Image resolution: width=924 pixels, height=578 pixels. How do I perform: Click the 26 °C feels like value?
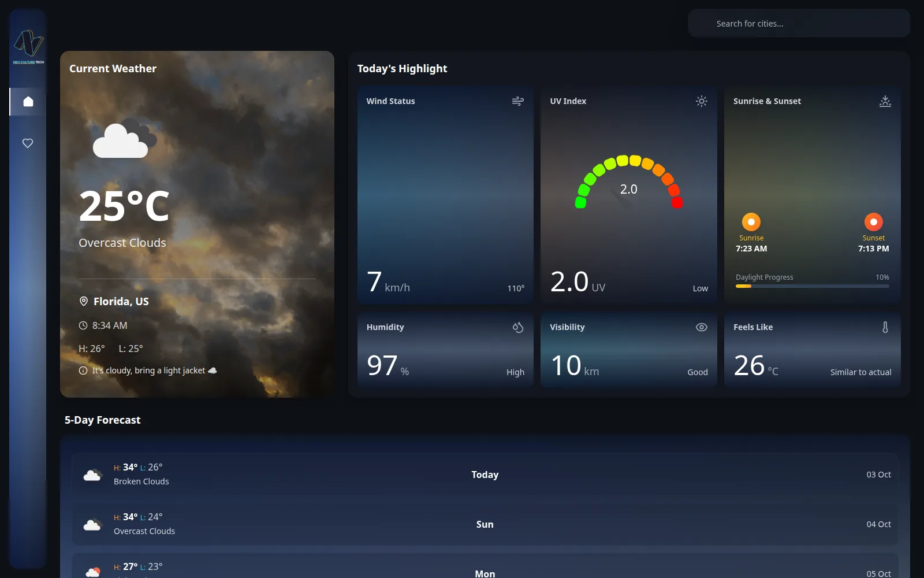coord(756,366)
